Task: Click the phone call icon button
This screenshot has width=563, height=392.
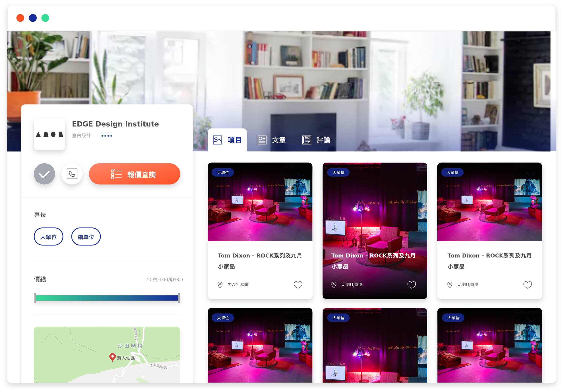Action: pos(72,174)
